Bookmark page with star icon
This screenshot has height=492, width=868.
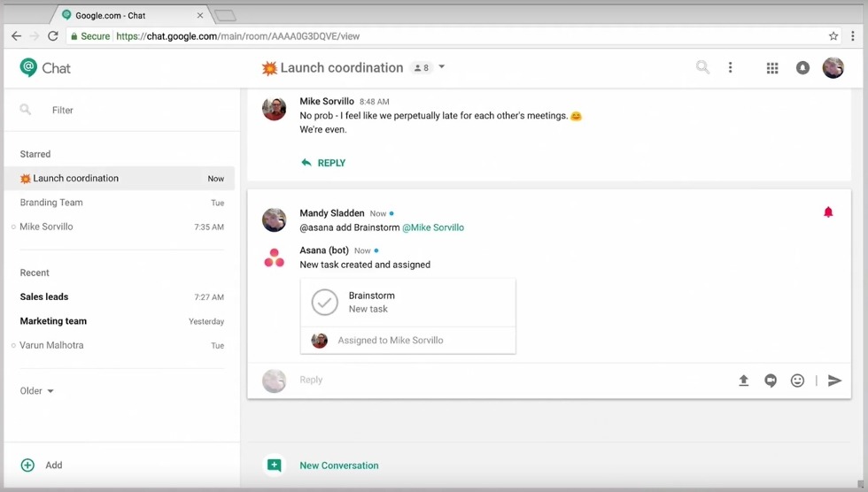pyautogui.click(x=833, y=36)
